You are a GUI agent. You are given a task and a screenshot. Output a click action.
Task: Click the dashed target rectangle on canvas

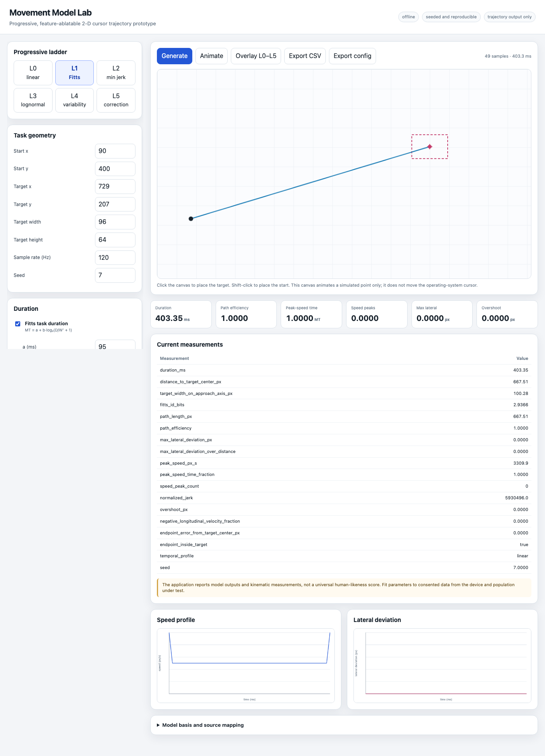click(x=430, y=147)
